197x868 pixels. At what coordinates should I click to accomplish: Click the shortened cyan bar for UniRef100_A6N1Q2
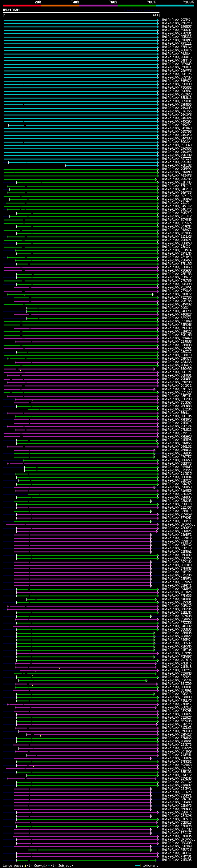point(112,165)
